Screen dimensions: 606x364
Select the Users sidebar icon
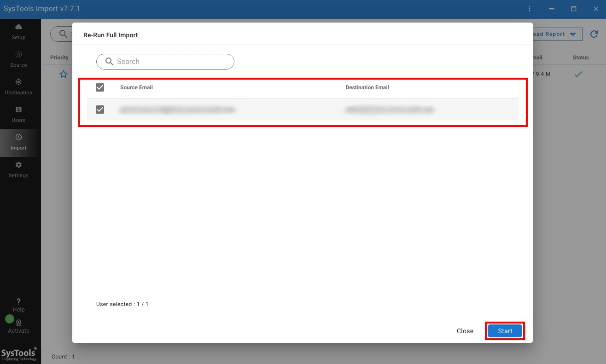[18, 110]
